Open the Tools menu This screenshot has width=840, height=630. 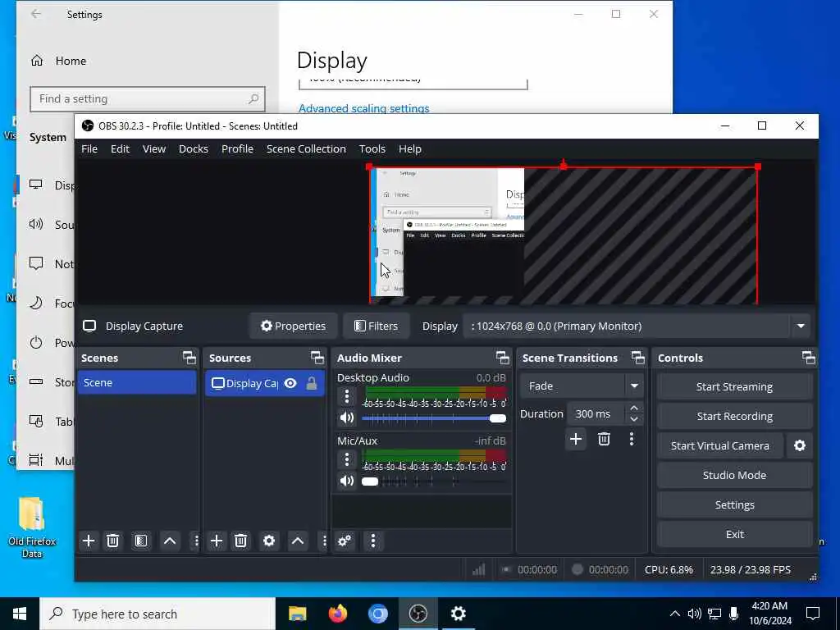[372, 149]
